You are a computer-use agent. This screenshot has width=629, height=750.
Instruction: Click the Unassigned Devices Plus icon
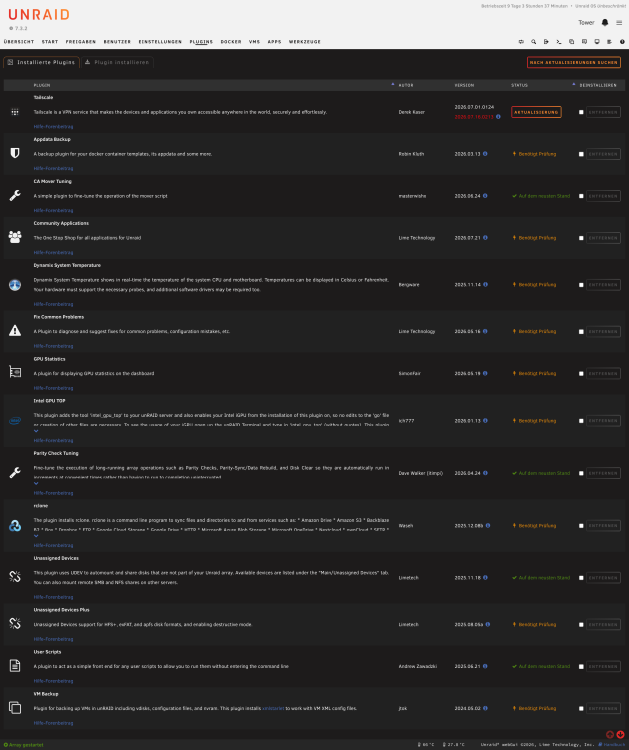[15, 623]
